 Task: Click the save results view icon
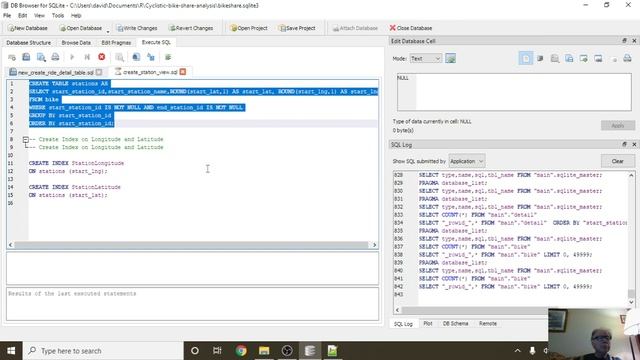(x=119, y=57)
